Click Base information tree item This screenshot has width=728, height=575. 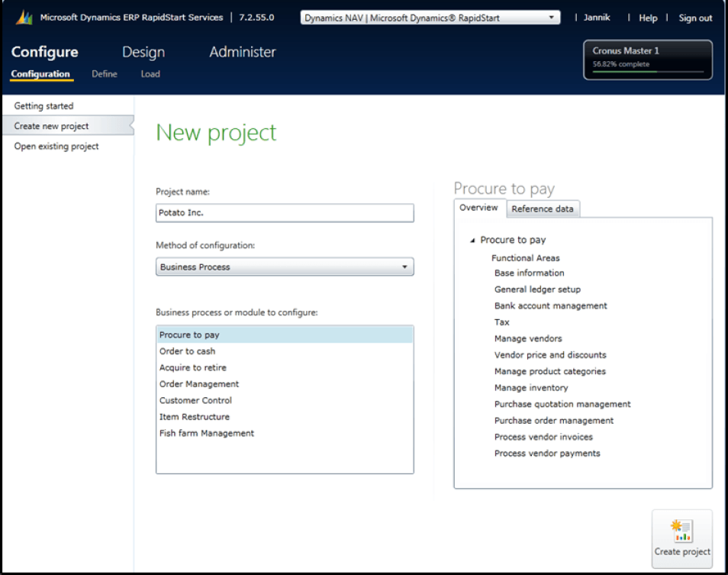(x=530, y=273)
